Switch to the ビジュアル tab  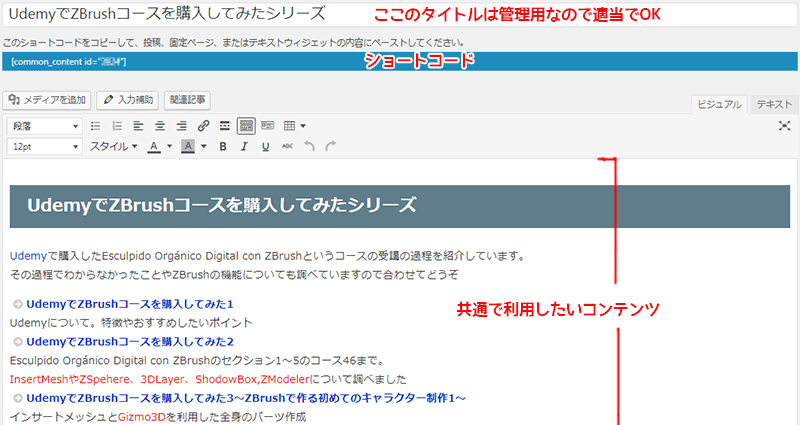point(721,104)
